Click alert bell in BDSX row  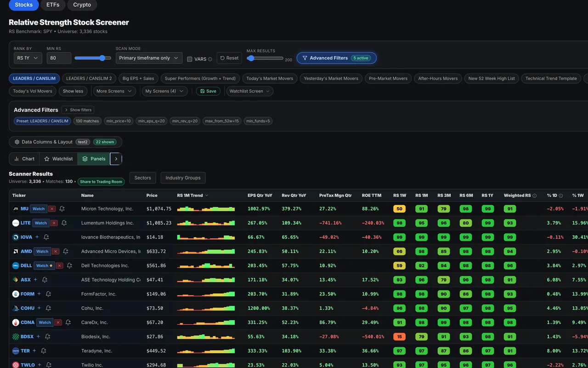coord(47,337)
